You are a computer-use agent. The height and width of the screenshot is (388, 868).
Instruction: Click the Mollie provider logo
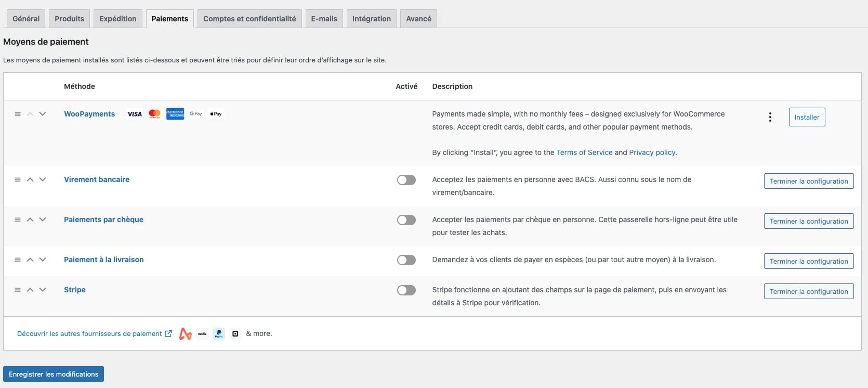click(x=202, y=333)
